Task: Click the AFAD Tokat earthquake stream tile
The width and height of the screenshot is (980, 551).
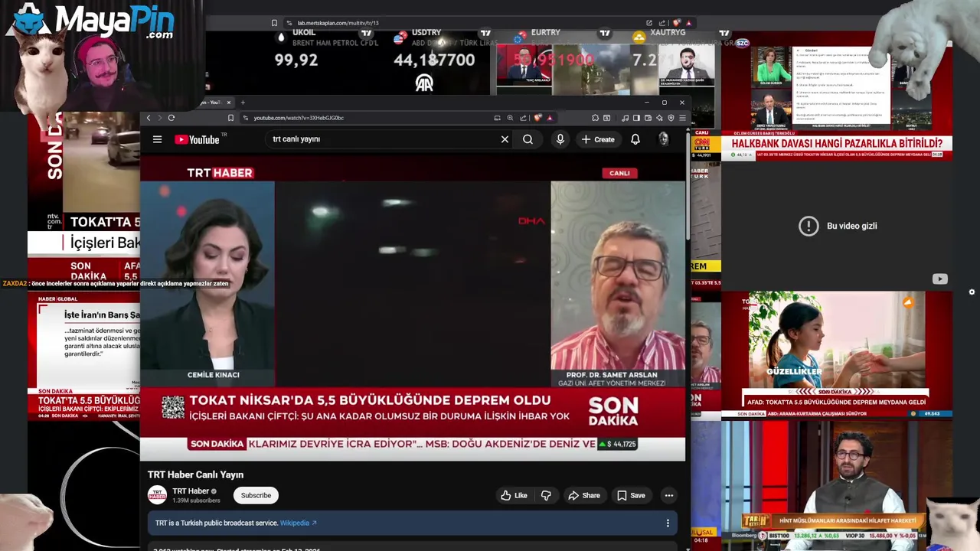Action: pos(836,354)
